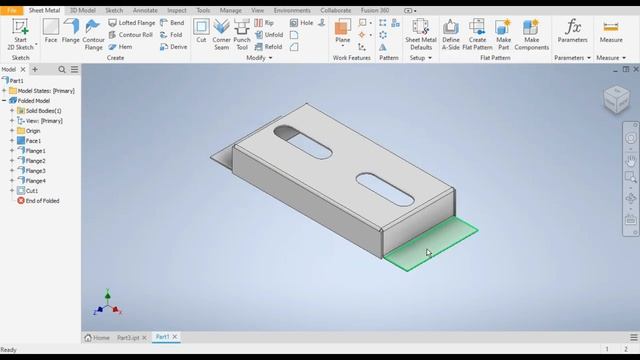Select the Face tool
The image size is (640, 360).
pos(51,31)
